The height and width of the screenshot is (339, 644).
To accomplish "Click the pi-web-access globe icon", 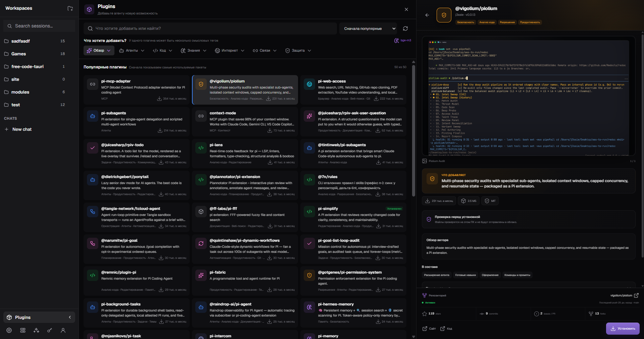I will [x=309, y=84].
